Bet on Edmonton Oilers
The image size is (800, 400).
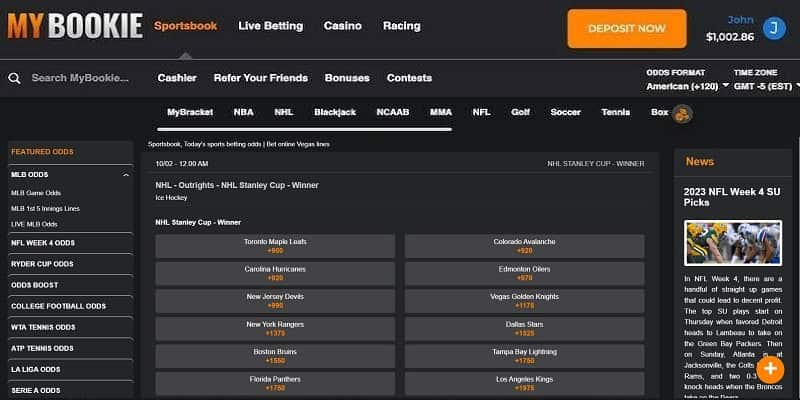pyautogui.click(x=524, y=274)
